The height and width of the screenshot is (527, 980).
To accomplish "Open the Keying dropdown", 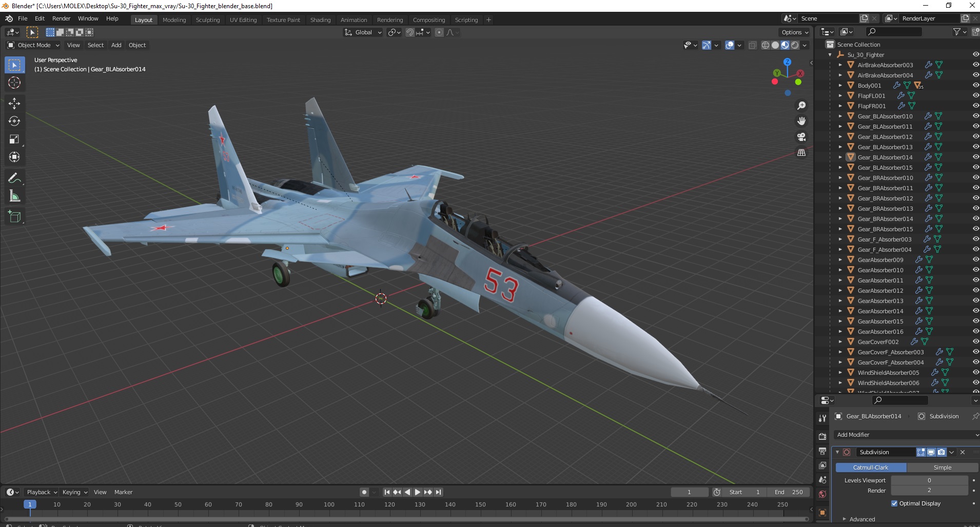I will coord(74,492).
